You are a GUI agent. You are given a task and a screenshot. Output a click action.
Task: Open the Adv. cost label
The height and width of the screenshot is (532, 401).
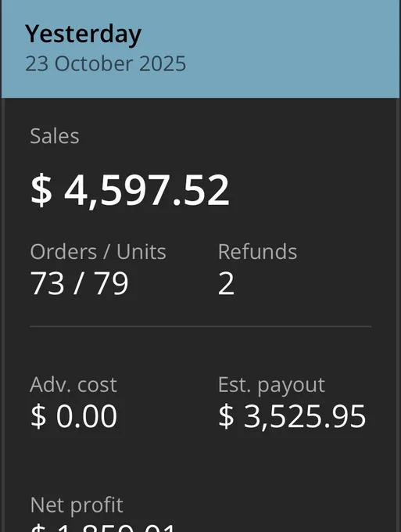pyautogui.click(x=73, y=385)
